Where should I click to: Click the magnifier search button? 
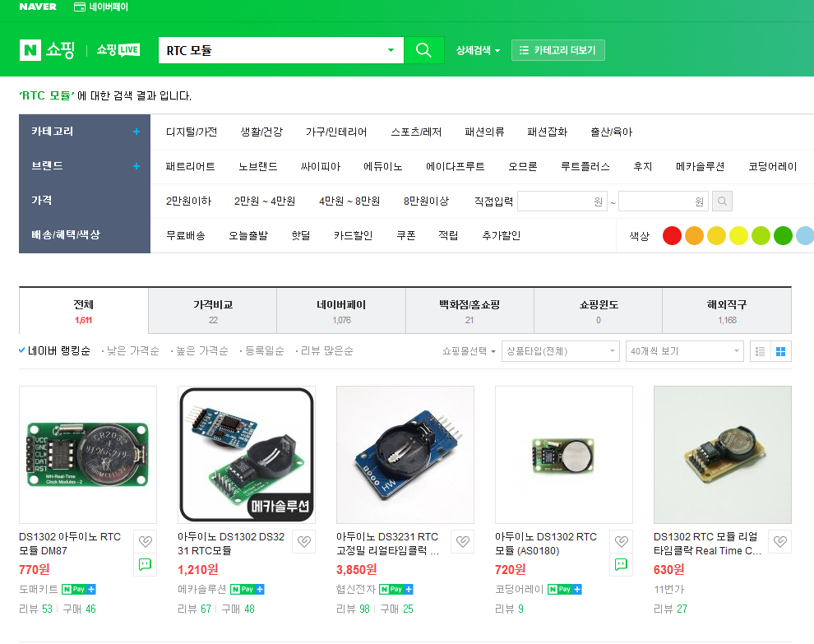point(423,50)
